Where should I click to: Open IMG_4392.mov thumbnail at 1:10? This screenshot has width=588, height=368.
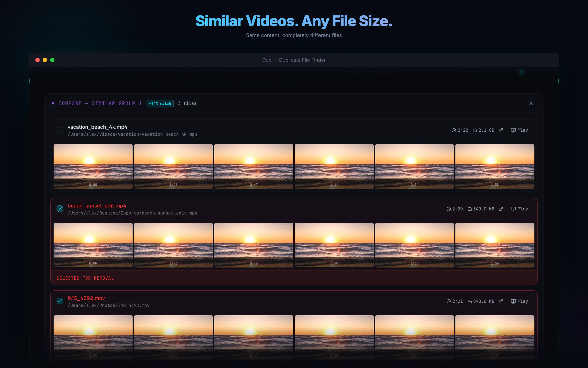click(x=334, y=337)
